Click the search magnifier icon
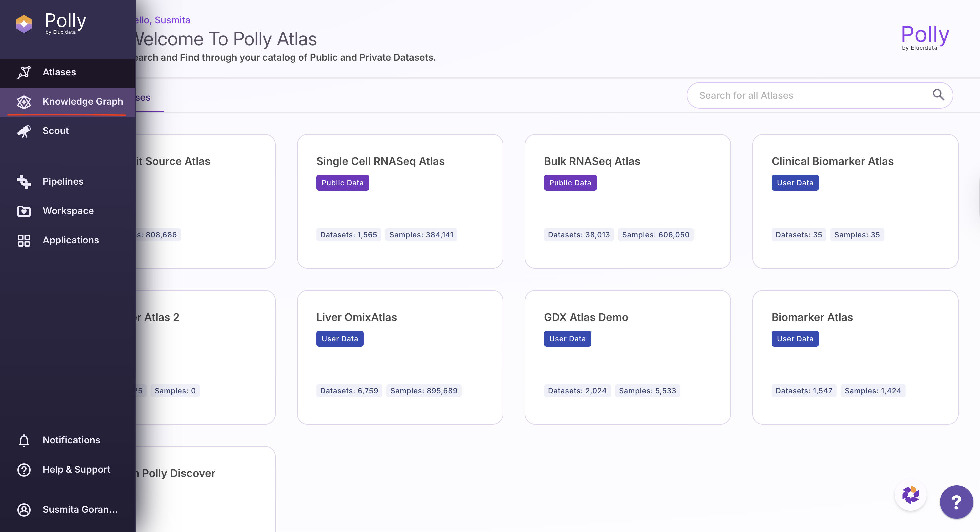980x532 pixels. 938,95
